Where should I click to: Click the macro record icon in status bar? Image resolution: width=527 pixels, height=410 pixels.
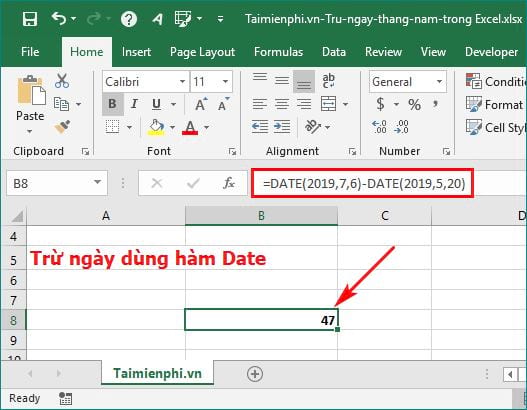coord(65,399)
